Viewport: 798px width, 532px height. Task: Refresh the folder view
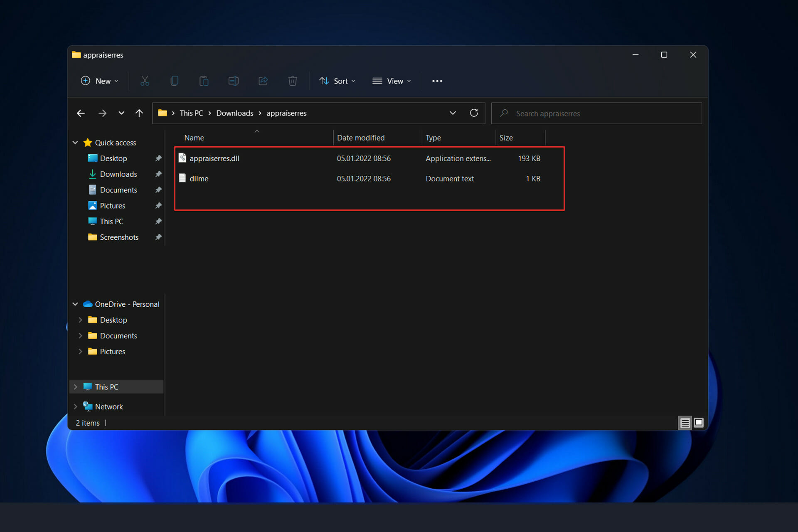pyautogui.click(x=474, y=113)
